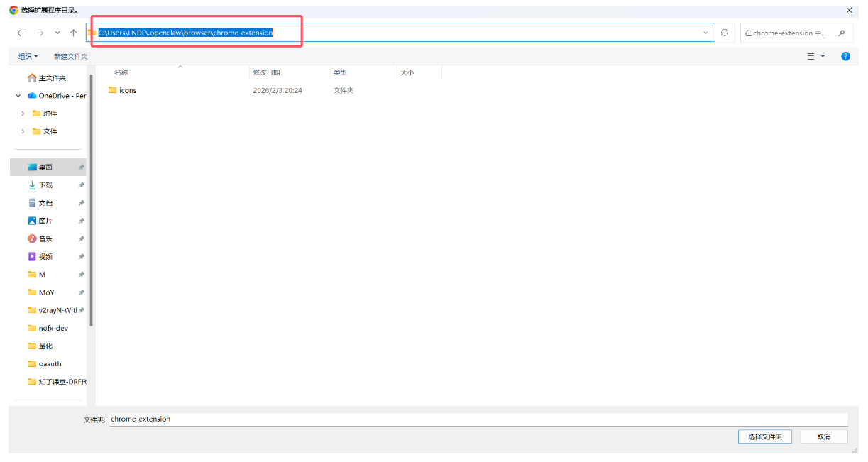
Task: Open the 文件 folder in sidebar
Action: tap(45, 131)
